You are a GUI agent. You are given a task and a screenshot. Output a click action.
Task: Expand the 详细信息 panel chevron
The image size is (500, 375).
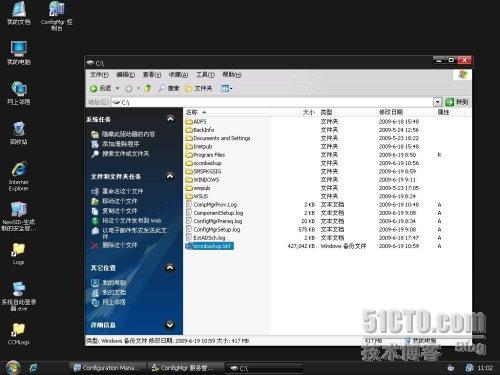click(170, 324)
